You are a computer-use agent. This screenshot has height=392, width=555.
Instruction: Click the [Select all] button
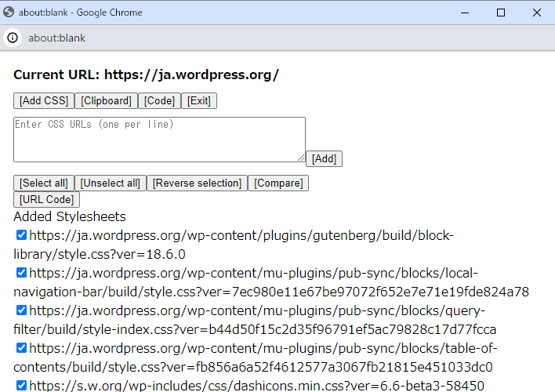click(44, 183)
